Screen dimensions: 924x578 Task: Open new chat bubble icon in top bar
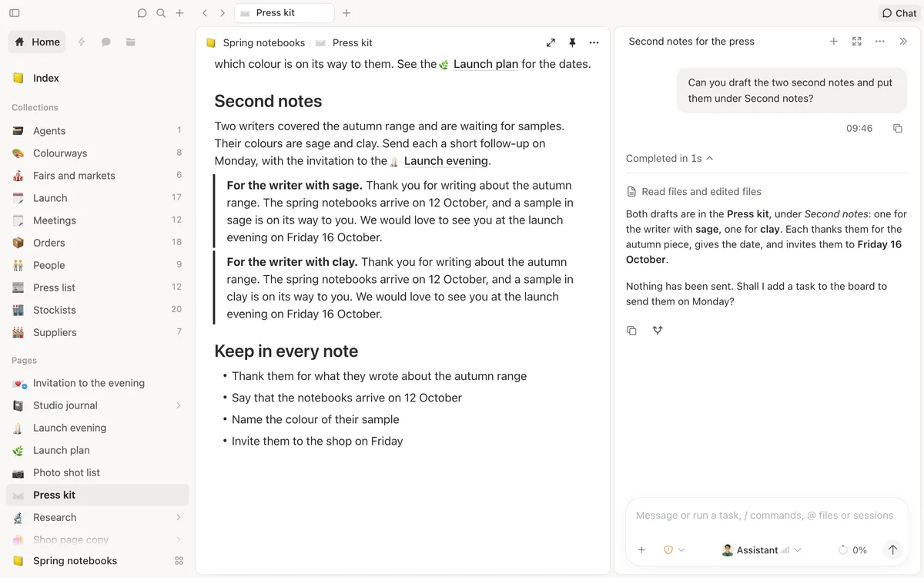142,13
